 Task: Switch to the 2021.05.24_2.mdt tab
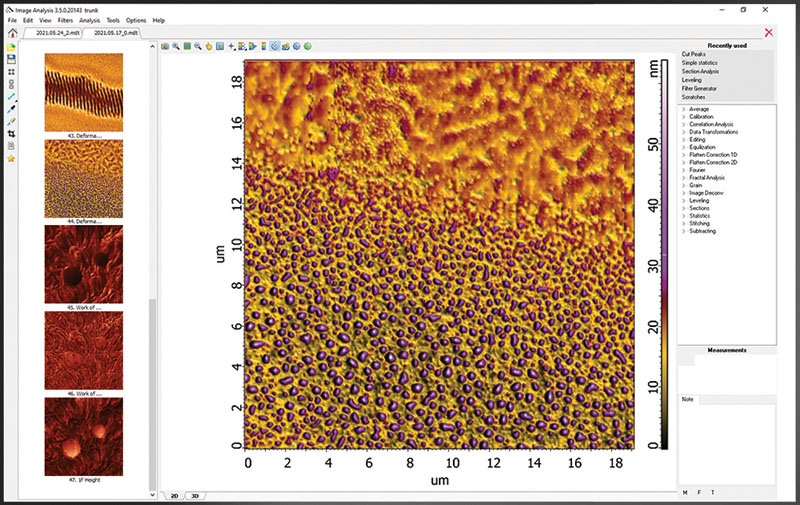tap(57, 33)
